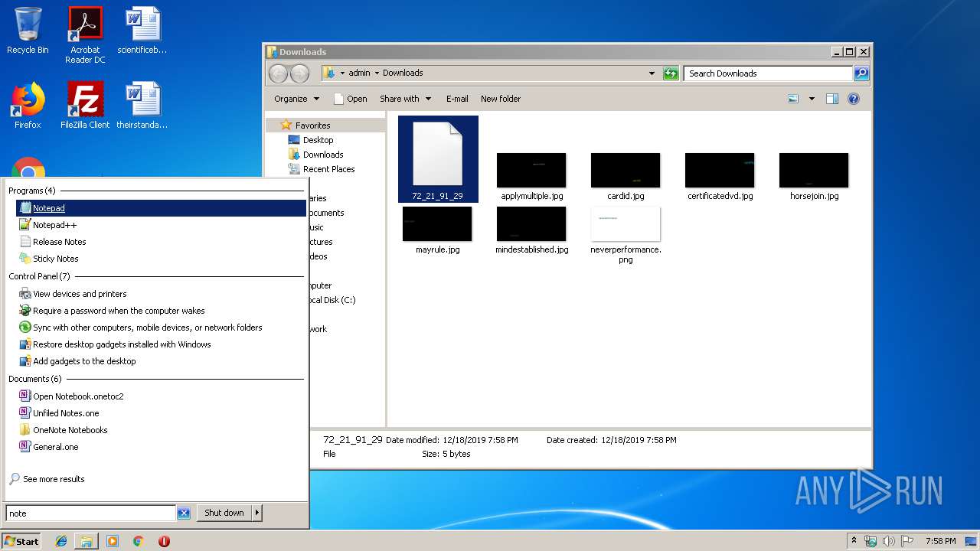The width and height of the screenshot is (980, 551).
Task: Open the Organize menu
Action: pyautogui.click(x=296, y=99)
